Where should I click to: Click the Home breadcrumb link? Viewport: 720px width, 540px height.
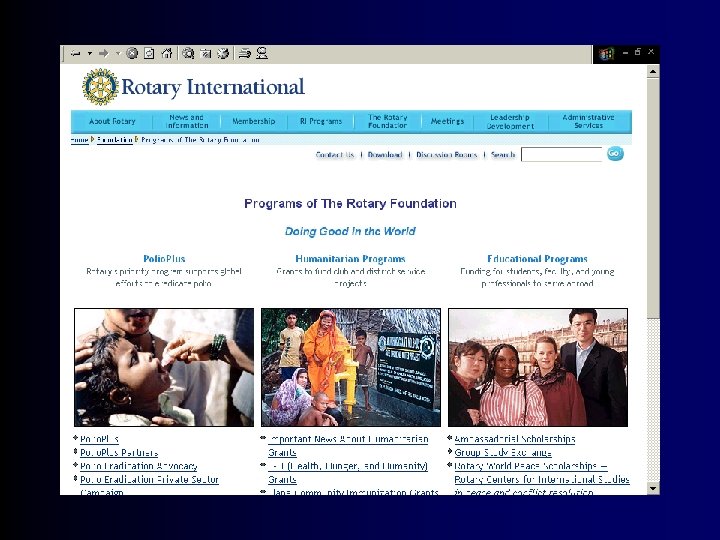click(x=79, y=140)
